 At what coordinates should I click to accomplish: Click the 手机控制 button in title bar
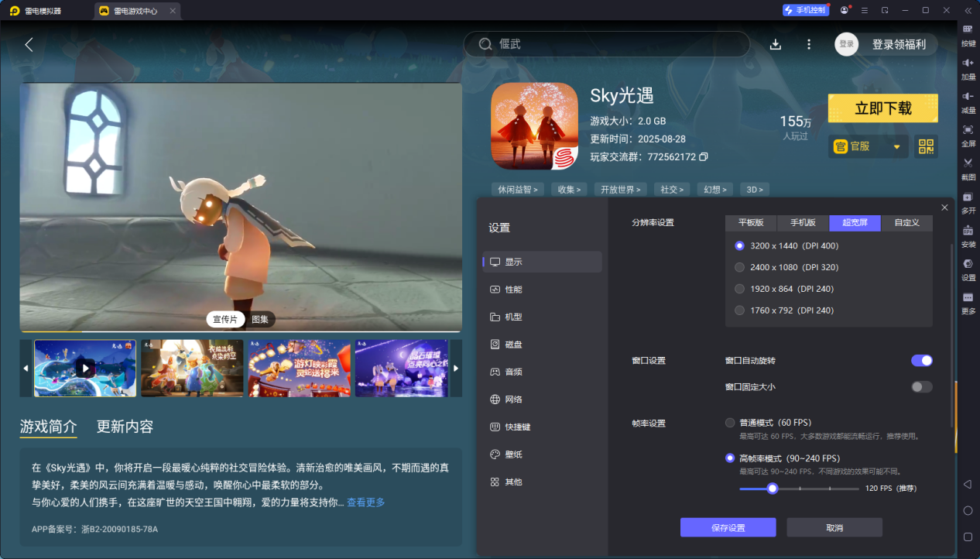click(806, 10)
